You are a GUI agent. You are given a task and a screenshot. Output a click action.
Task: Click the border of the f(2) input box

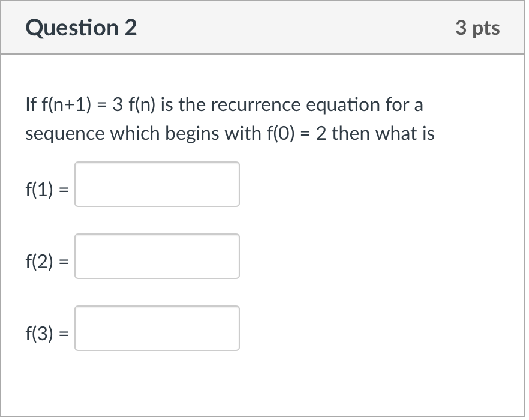pos(157,234)
